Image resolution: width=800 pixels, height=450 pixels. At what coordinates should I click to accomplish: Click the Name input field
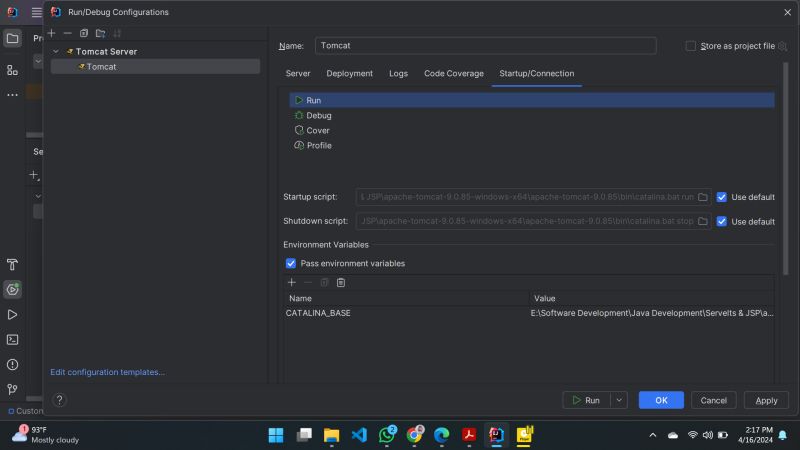485,45
